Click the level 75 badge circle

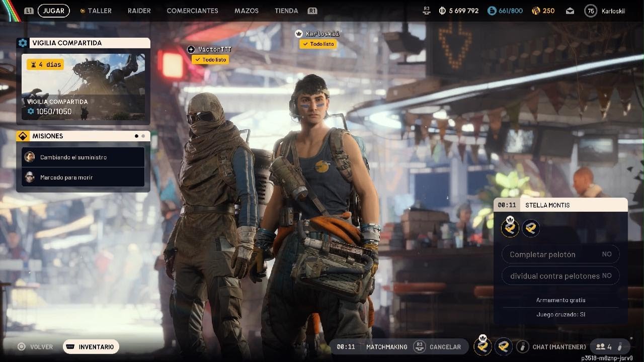(591, 11)
